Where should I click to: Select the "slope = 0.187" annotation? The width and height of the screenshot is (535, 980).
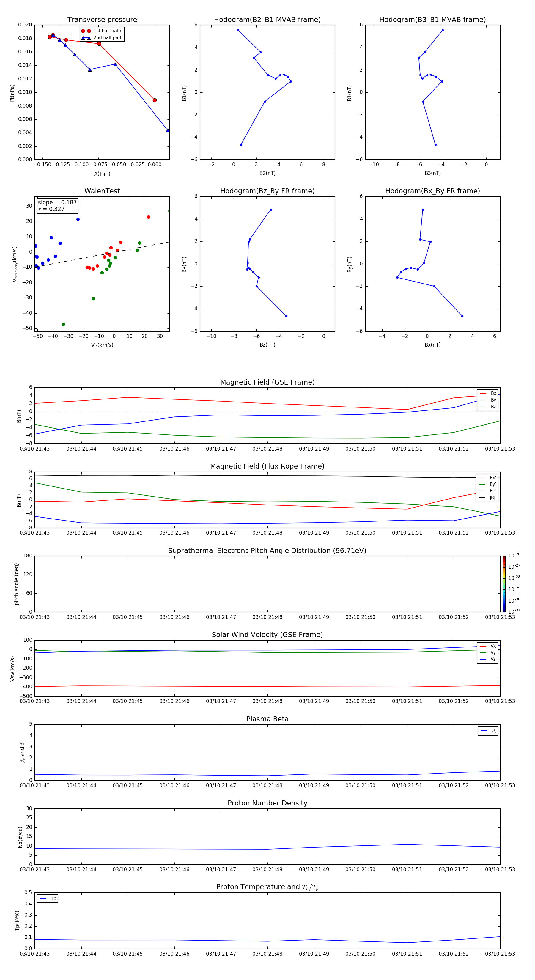pyautogui.click(x=57, y=203)
